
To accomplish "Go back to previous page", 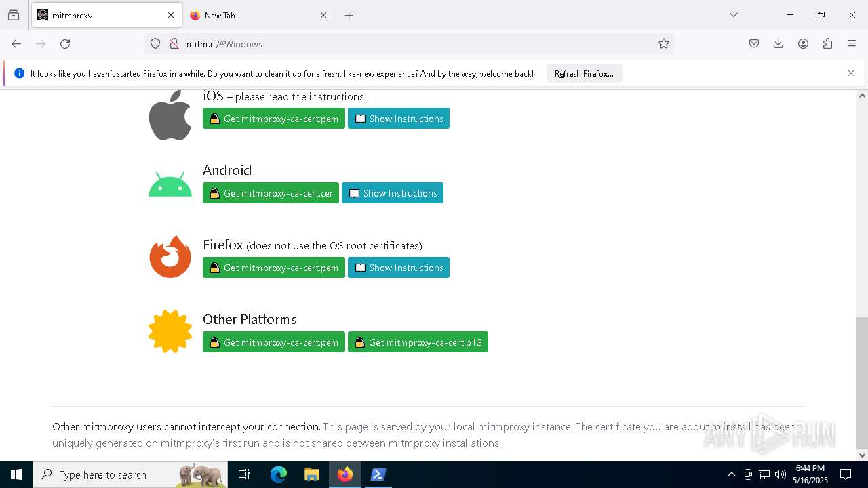I will 16,44.
